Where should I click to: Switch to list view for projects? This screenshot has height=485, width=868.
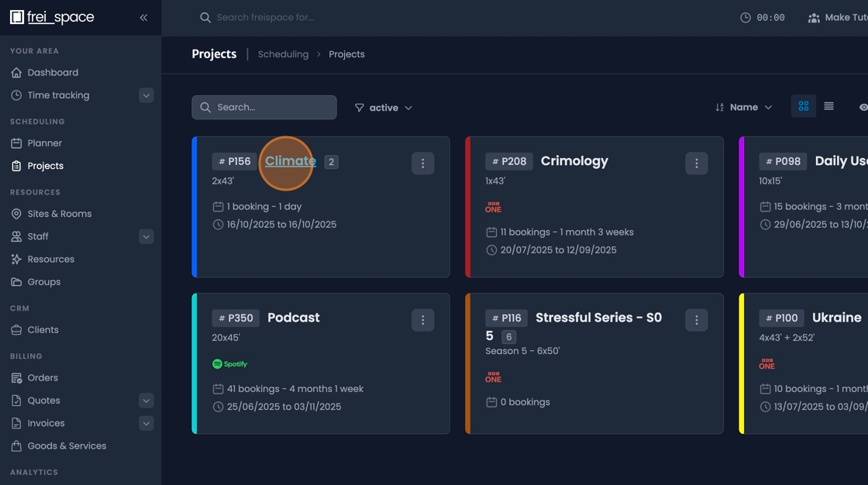pyautogui.click(x=828, y=106)
